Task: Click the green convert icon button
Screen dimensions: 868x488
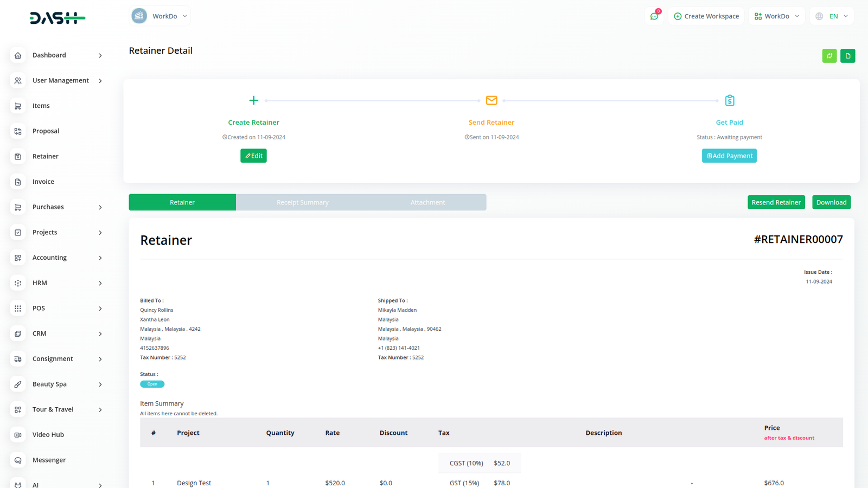Action: [829, 56]
